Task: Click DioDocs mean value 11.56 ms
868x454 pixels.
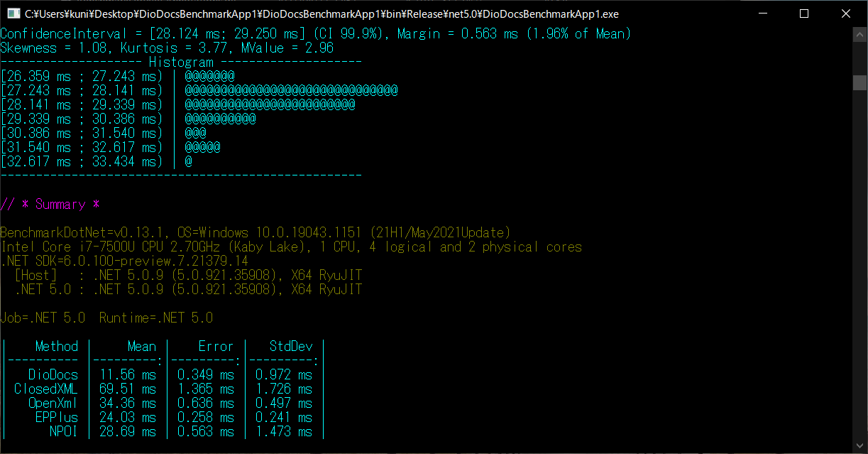Action: [x=128, y=374]
